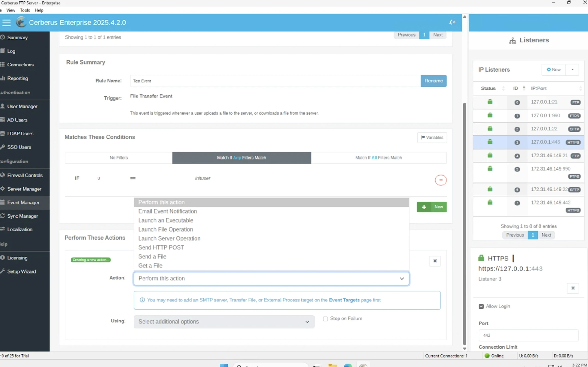Viewport: 588px width, 367px height.
Task: Select listener row 127.0.0.1:443
Action: point(528,142)
